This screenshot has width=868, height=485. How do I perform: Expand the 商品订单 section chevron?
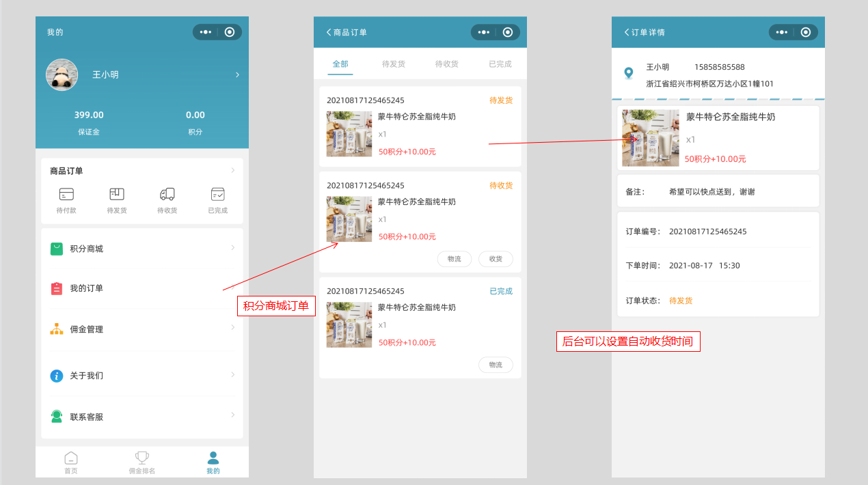coord(233,170)
